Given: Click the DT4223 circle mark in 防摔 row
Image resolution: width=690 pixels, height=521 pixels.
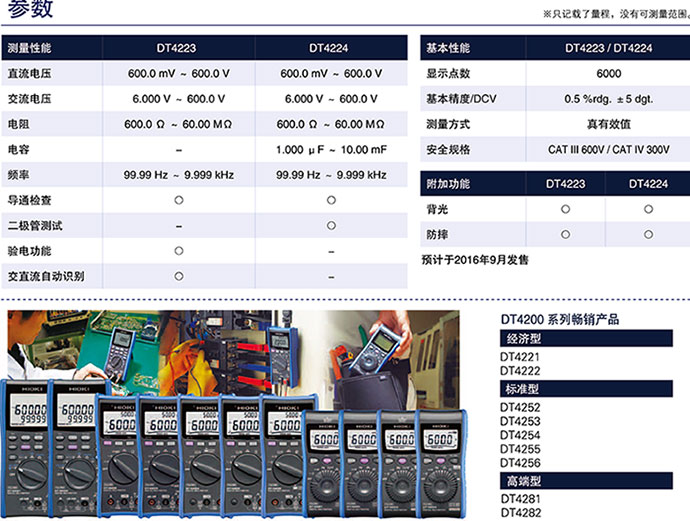Looking at the screenshot, I should click(x=565, y=235).
